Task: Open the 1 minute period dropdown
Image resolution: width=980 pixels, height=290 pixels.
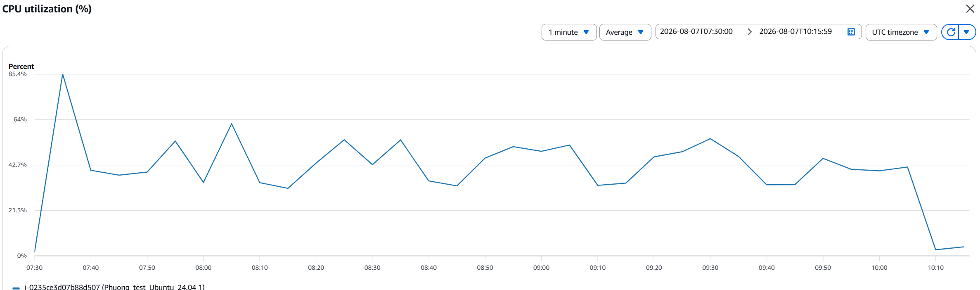Action: [569, 32]
